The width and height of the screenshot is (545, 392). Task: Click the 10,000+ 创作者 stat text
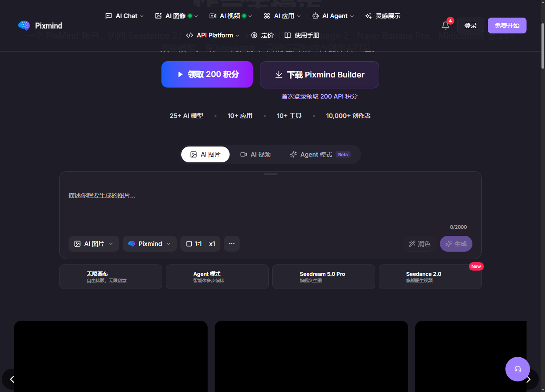point(348,116)
